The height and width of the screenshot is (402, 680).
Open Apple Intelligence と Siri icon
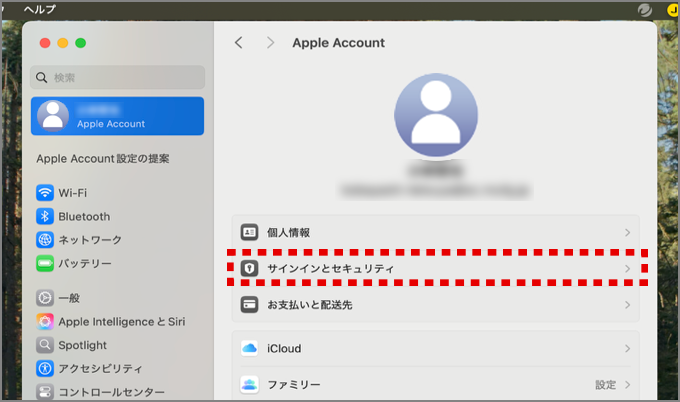click(45, 322)
